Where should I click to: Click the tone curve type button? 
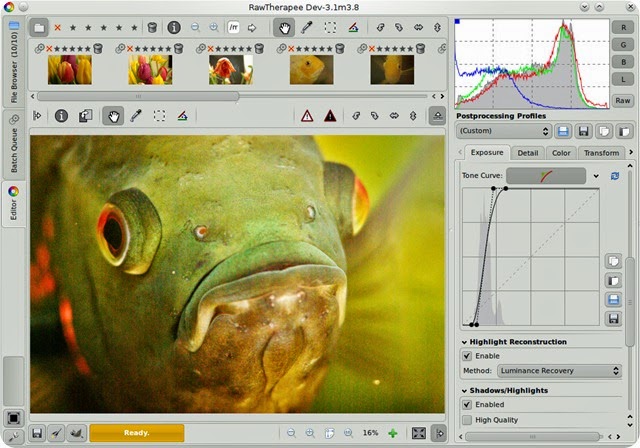point(546,176)
